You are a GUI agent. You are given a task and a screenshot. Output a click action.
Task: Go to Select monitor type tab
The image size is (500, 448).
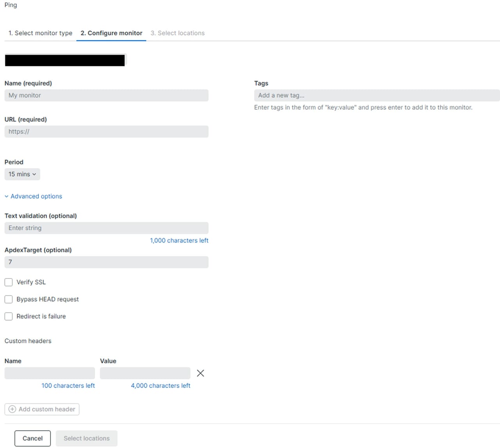pyautogui.click(x=40, y=33)
